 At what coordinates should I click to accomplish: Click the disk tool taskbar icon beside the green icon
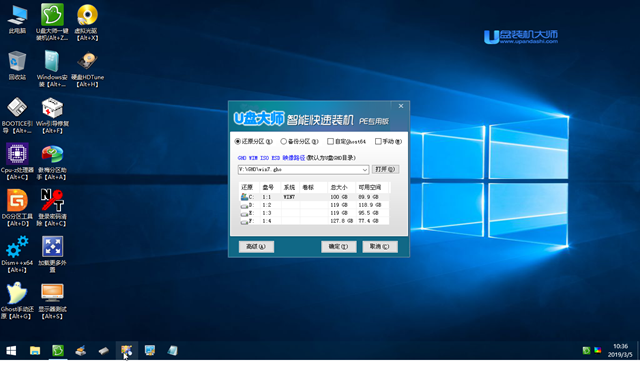coord(80,351)
